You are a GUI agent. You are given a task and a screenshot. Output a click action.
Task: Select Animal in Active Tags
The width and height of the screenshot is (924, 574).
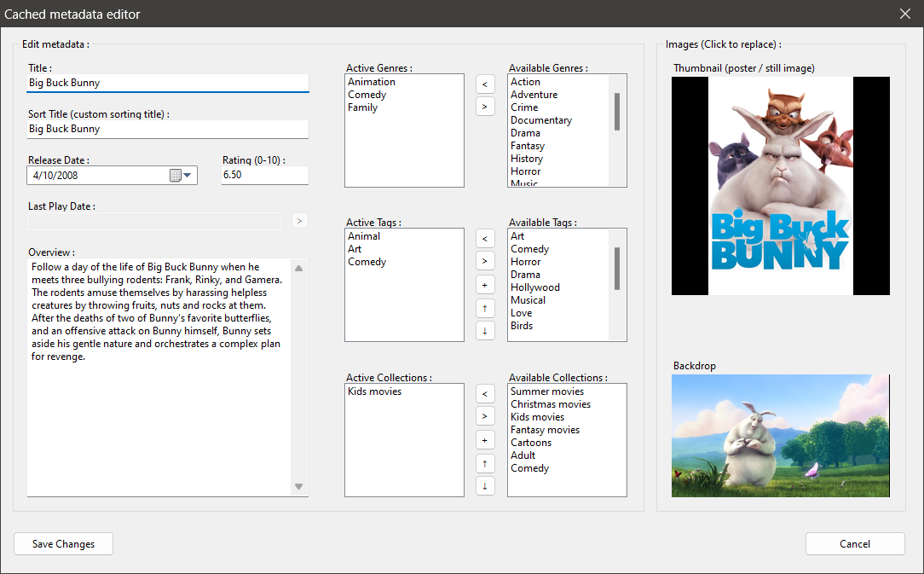364,236
